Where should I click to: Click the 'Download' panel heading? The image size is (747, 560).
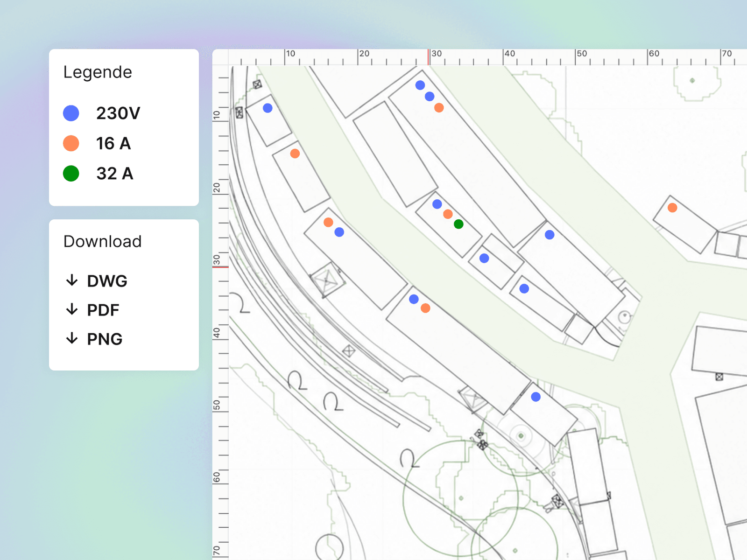coord(102,241)
